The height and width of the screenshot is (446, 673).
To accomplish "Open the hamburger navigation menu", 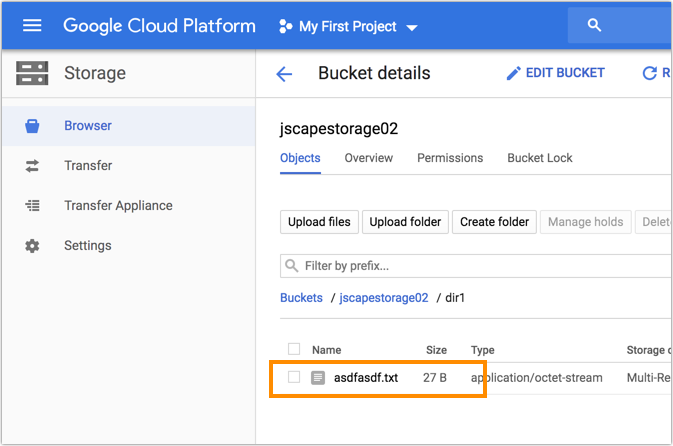I will click(x=32, y=25).
